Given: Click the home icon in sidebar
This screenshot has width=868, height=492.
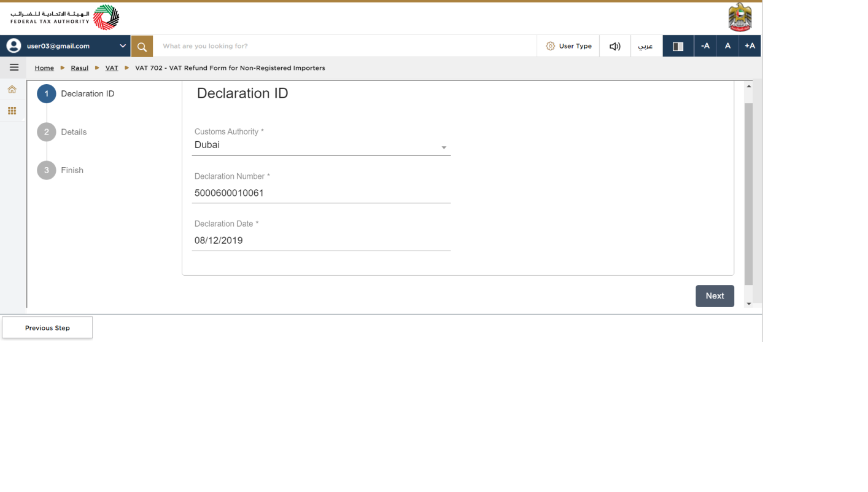Looking at the screenshot, I should click(x=12, y=90).
